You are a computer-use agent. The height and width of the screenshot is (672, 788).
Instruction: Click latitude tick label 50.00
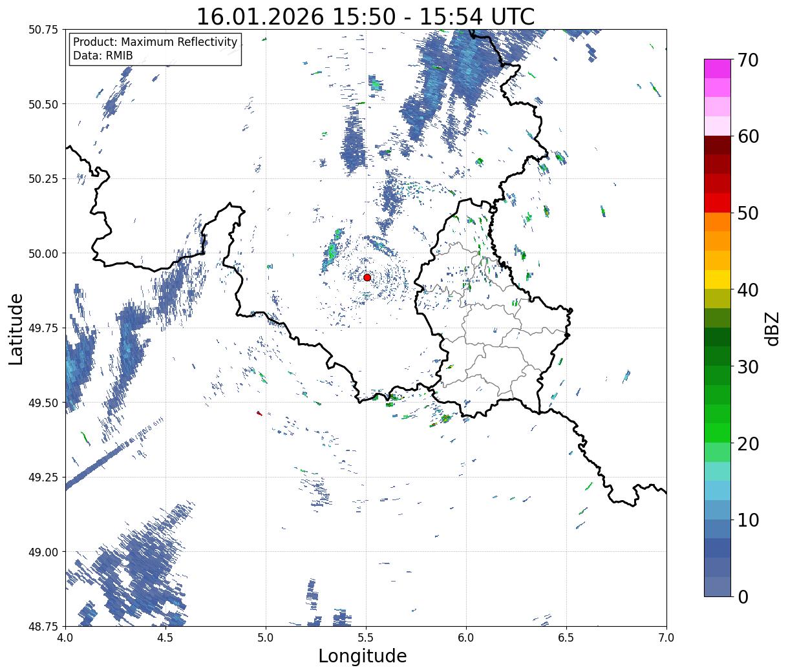coord(43,253)
